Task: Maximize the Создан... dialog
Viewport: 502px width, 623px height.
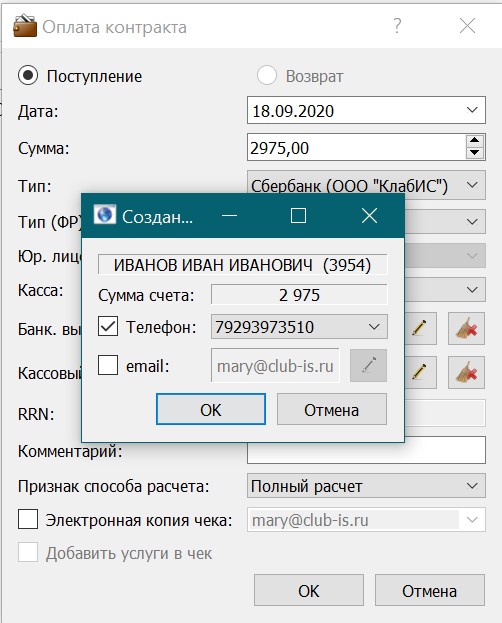Action: pos(298,216)
